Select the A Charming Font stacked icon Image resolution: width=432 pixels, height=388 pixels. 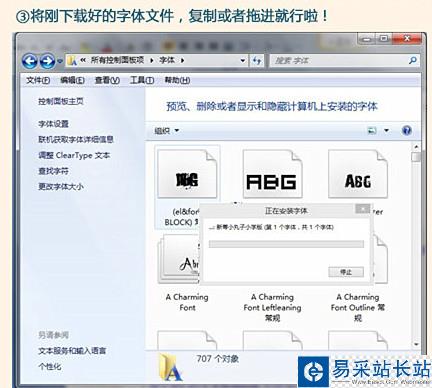pos(179,258)
